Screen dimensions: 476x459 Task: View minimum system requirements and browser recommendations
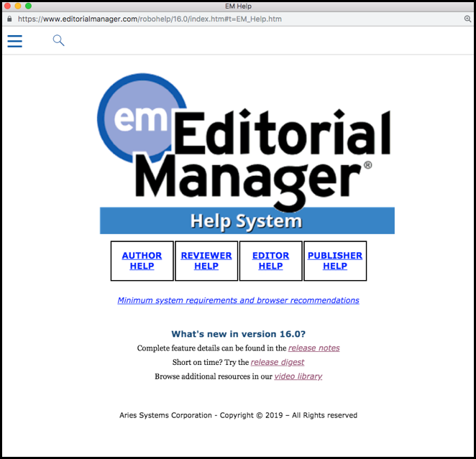[238, 300]
